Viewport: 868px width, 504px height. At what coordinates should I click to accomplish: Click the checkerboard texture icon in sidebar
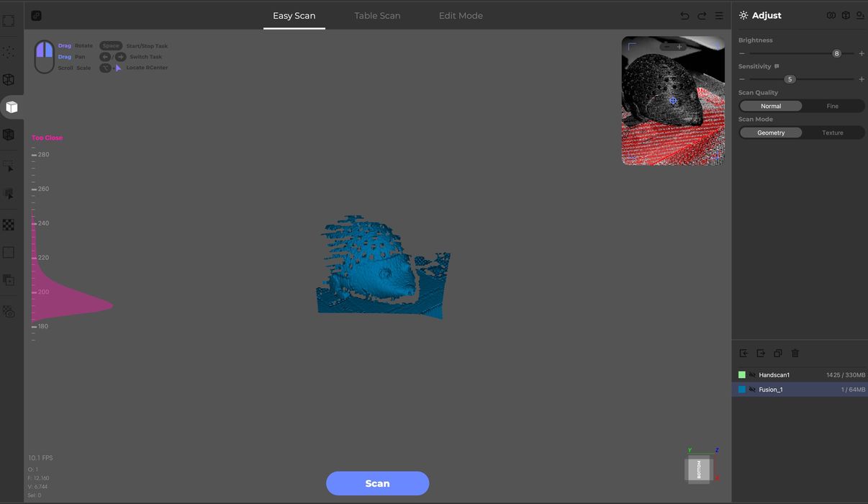point(9,225)
